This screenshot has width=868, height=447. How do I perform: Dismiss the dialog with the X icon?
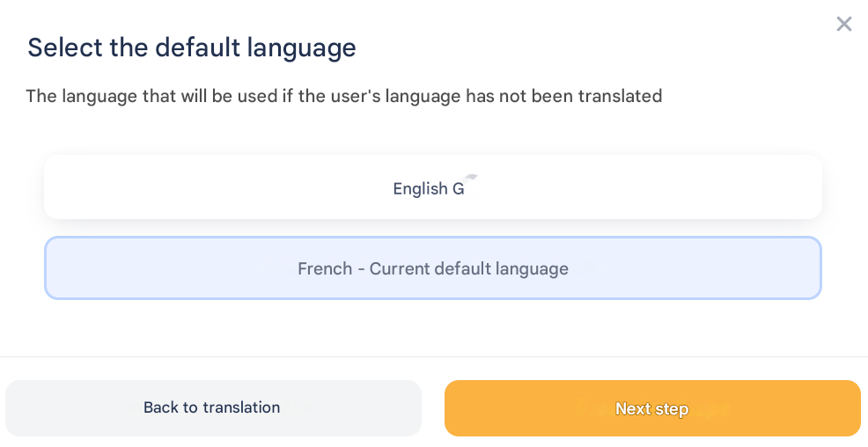pyautogui.click(x=843, y=25)
